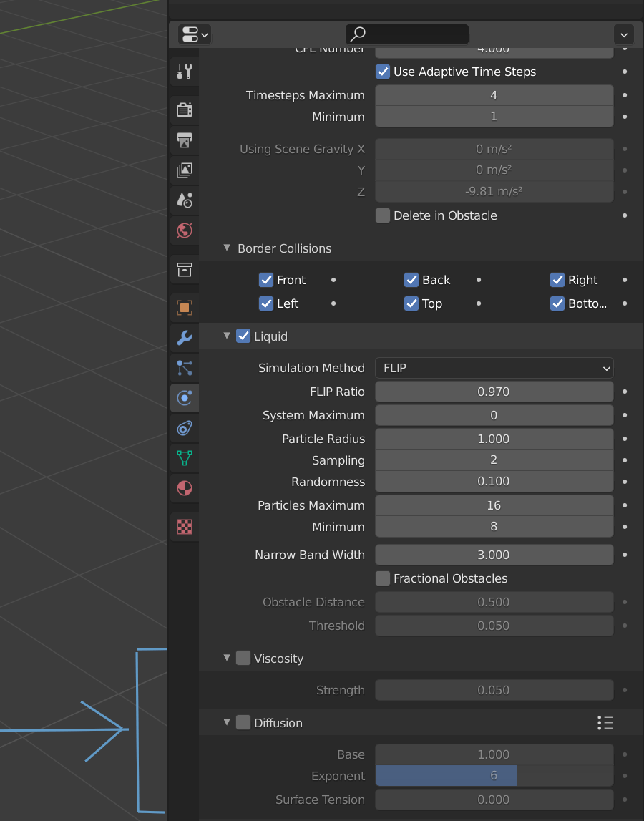The image size is (644, 821).
Task: Collapse the Border Collisions section
Action: [x=227, y=248]
